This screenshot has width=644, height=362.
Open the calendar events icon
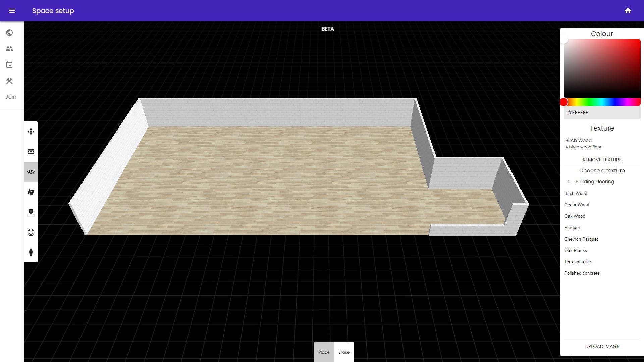point(9,65)
